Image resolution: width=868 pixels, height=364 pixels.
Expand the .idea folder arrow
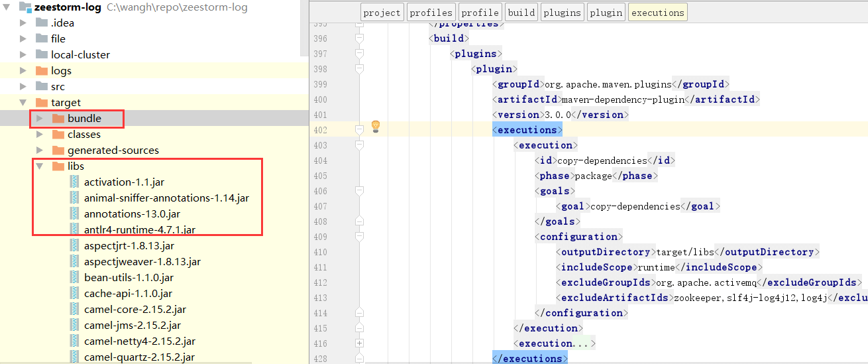coord(23,23)
